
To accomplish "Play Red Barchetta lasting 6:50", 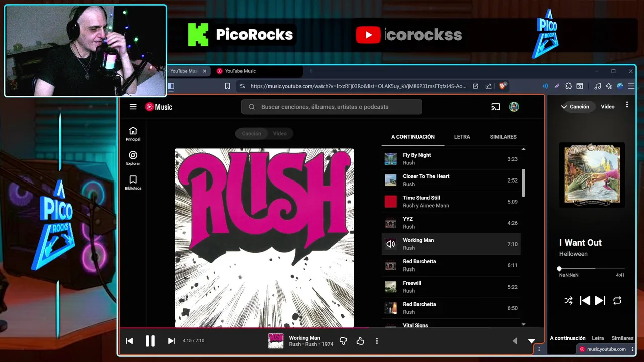I will [451, 308].
